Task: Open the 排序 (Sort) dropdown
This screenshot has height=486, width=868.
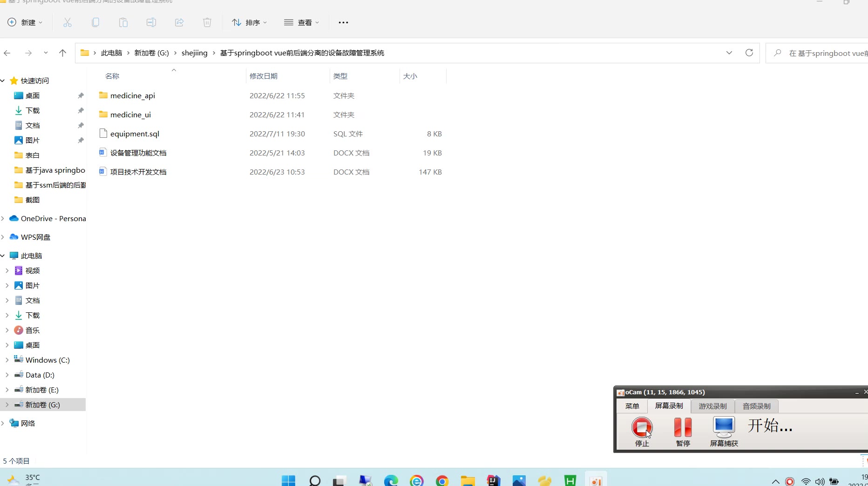Action: (x=250, y=22)
